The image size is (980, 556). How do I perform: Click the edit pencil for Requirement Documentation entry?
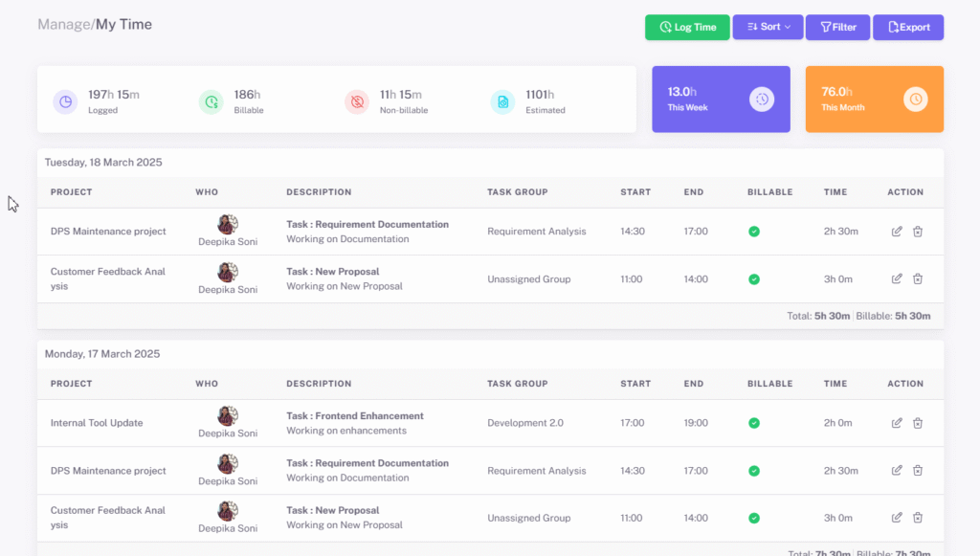point(897,231)
